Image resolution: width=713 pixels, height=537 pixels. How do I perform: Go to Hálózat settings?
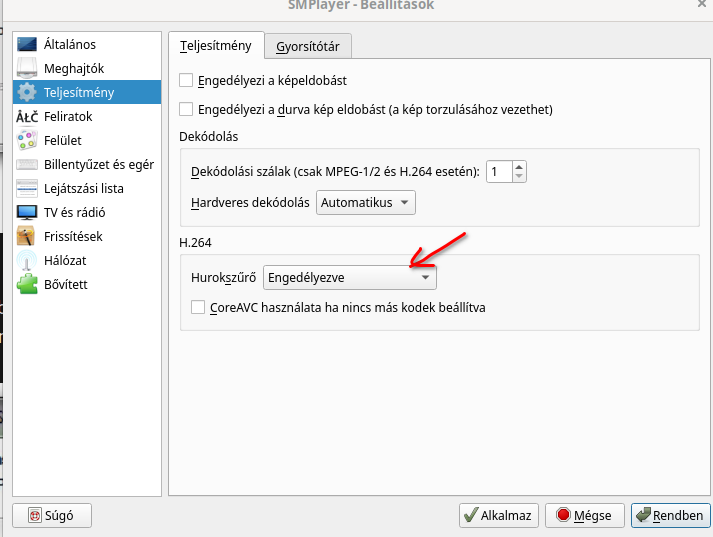pyautogui.click(x=87, y=261)
